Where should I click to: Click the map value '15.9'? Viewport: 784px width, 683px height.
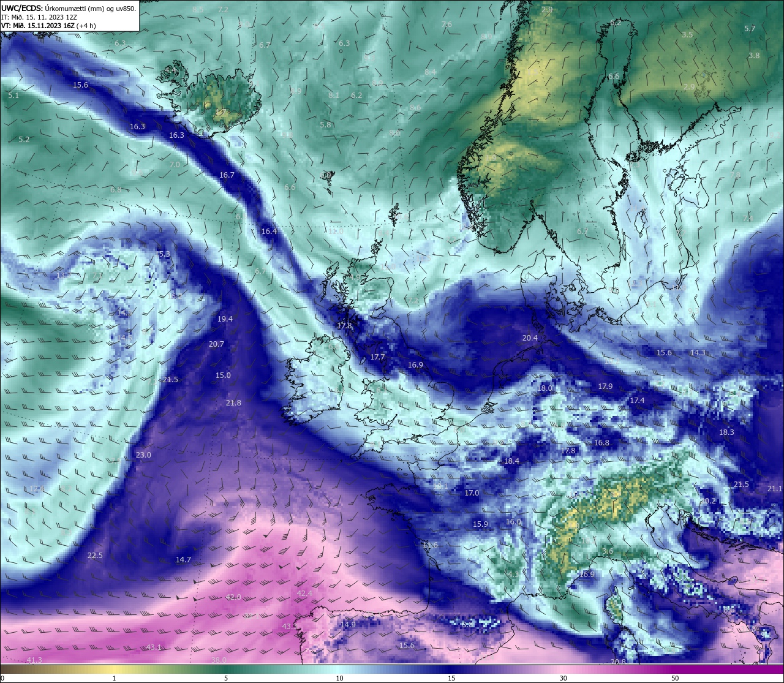pyautogui.click(x=480, y=524)
